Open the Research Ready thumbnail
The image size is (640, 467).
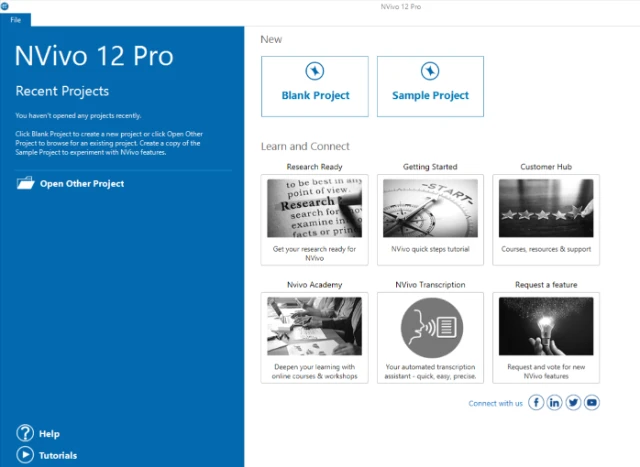pos(315,208)
